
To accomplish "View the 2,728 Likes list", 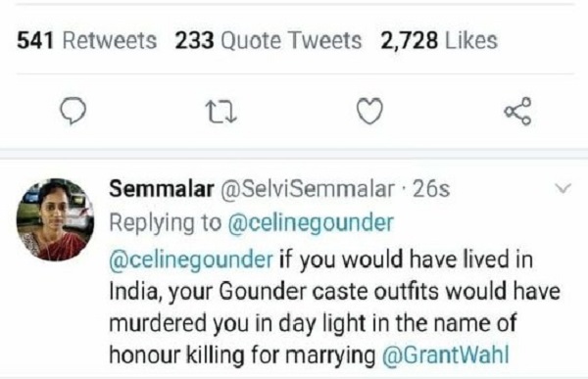I will 439,40.
